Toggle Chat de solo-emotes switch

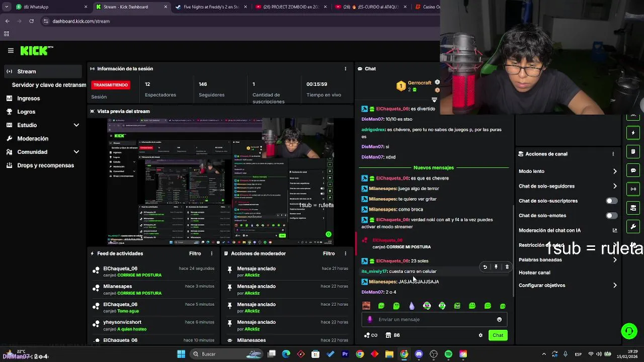tap(611, 216)
